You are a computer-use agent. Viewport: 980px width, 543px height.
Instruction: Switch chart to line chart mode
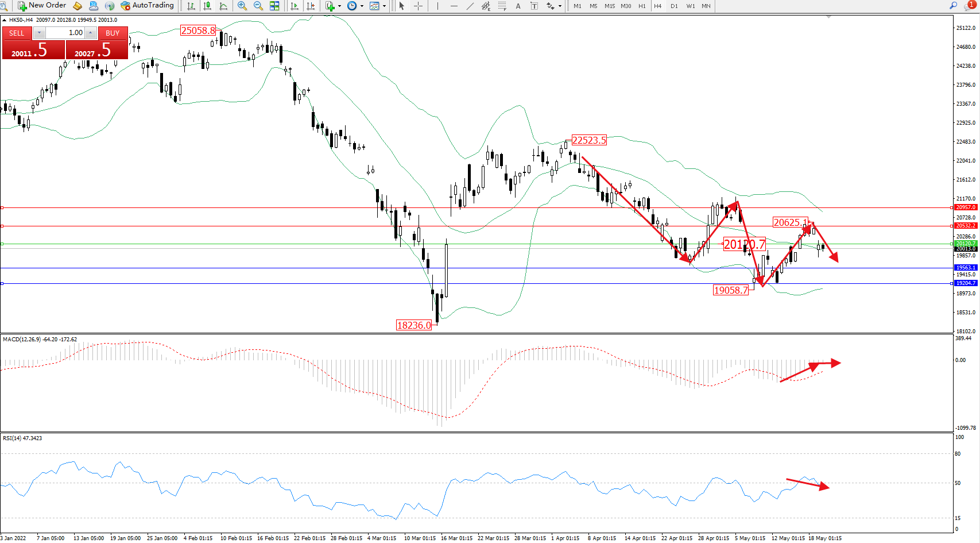point(223,6)
